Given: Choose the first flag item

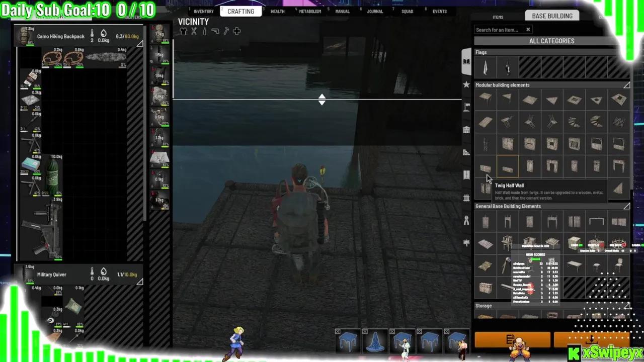Looking at the screenshot, I should tap(486, 67).
